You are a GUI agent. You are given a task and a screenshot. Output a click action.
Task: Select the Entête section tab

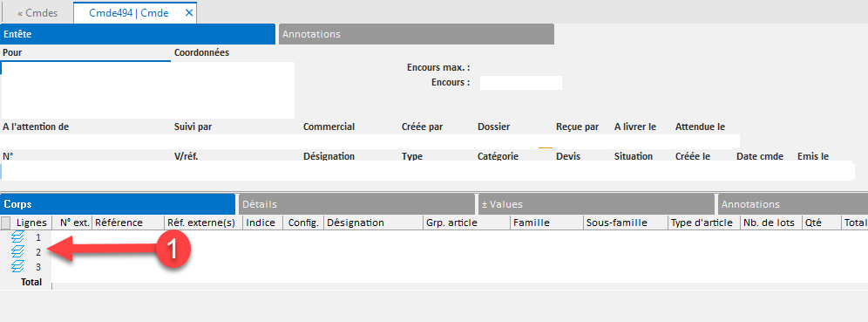138,34
